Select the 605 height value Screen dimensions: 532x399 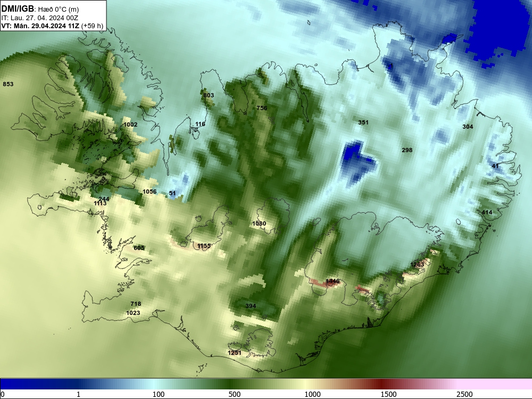click(x=139, y=248)
